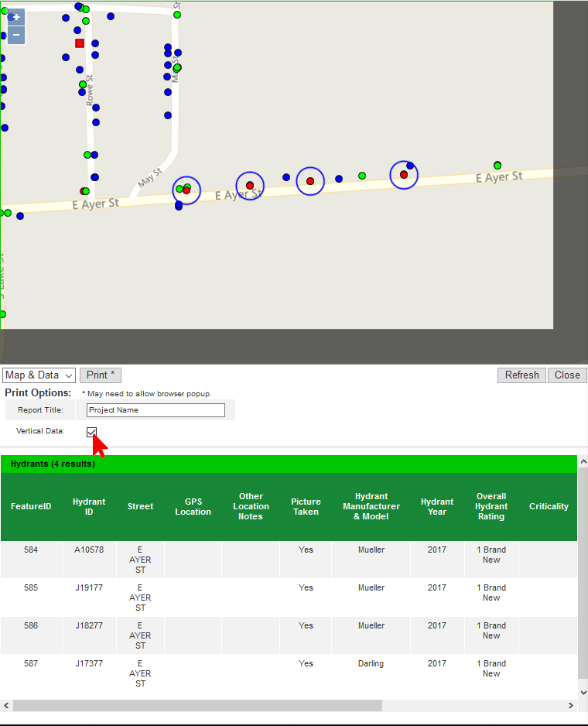
Task: Select the red square marker near Rowe St
Action: pyautogui.click(x=80, y=43)
